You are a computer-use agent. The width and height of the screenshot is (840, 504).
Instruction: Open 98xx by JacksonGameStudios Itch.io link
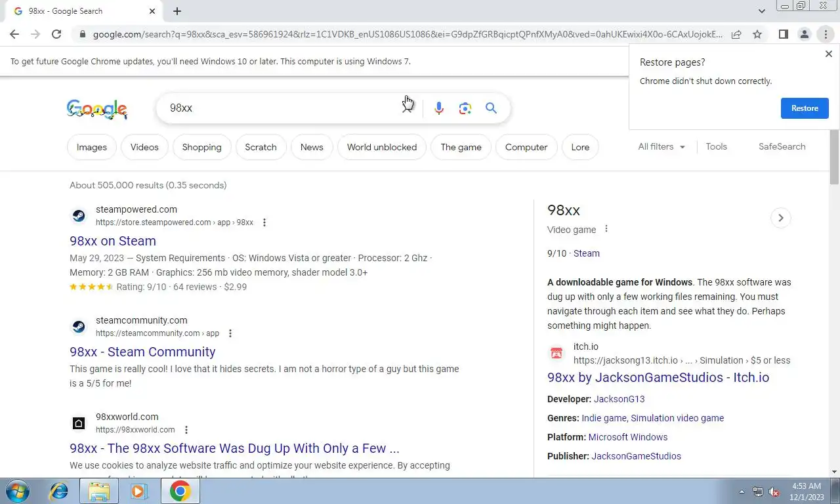pyautogui.click(x=658, y=377)
